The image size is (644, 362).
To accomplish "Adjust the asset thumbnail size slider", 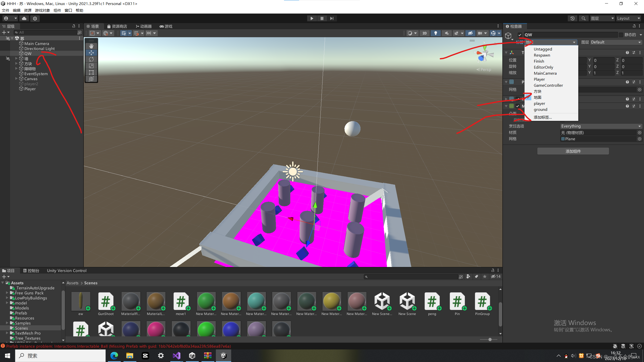I will pos(490,339).
